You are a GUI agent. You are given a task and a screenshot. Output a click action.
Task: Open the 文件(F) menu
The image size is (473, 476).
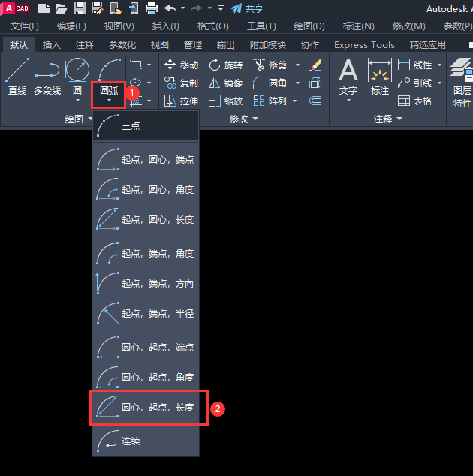pyautogui.click(x=24, y=26)
